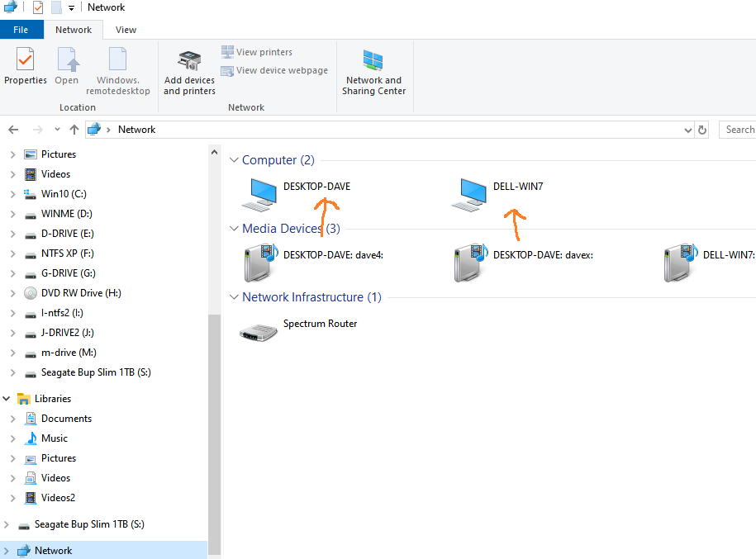
Task: Expand the Network tree node
Action: pos(7,551)
